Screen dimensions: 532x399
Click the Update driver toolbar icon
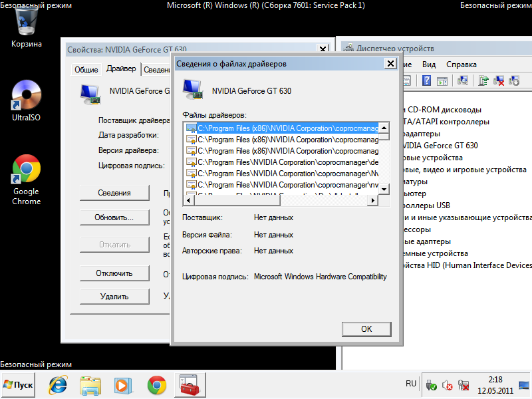[x=483, y=80]
